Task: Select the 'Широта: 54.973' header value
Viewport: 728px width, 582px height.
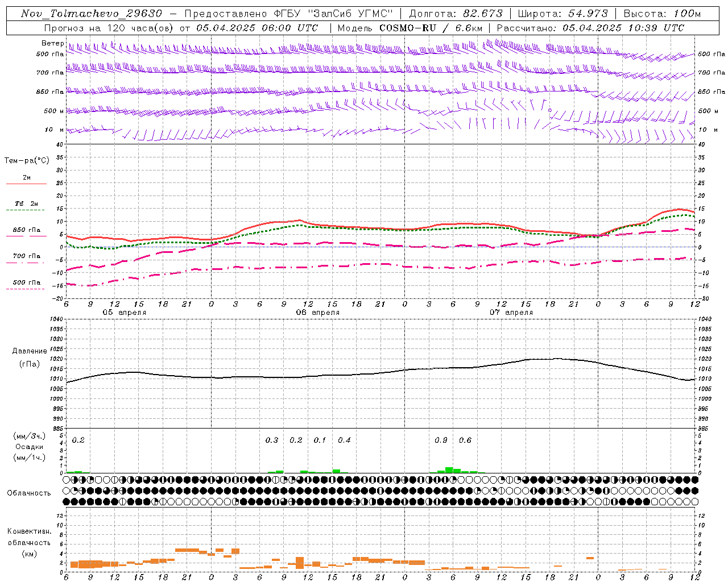Action: [563, 14]
